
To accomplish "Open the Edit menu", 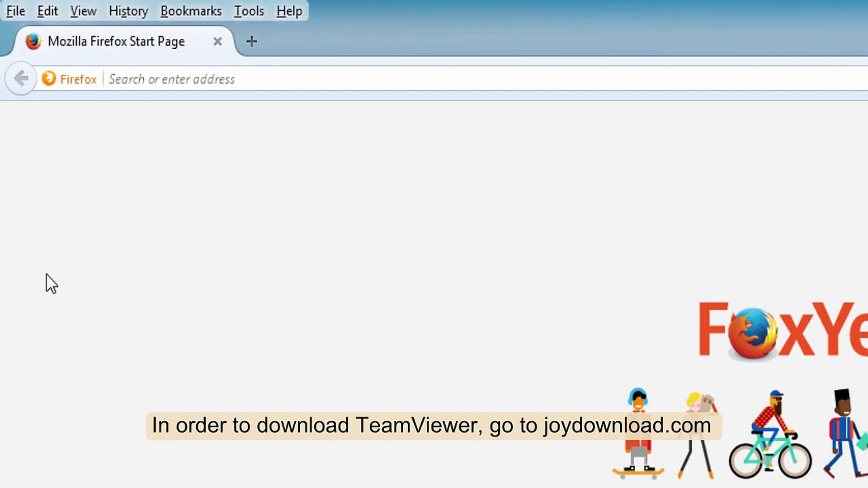I will tap(47, 11).
